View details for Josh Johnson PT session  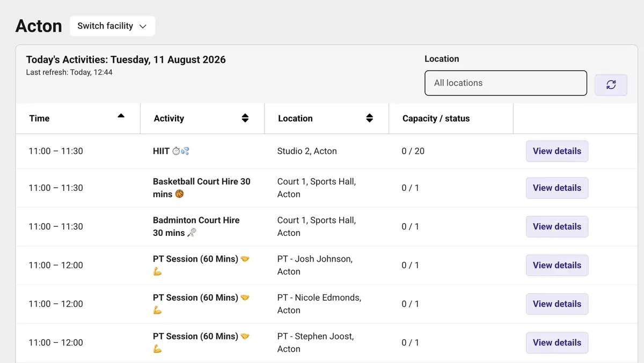click(557, 265)
